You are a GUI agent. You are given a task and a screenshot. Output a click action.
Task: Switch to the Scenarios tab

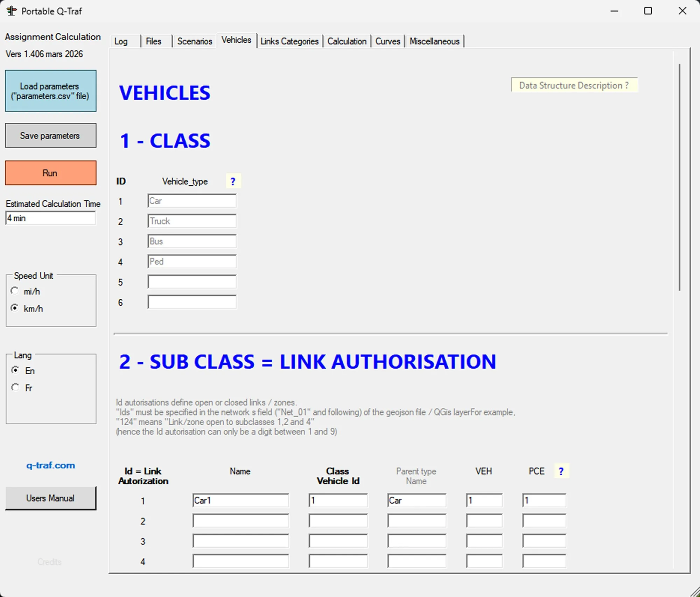coord(194,41)
